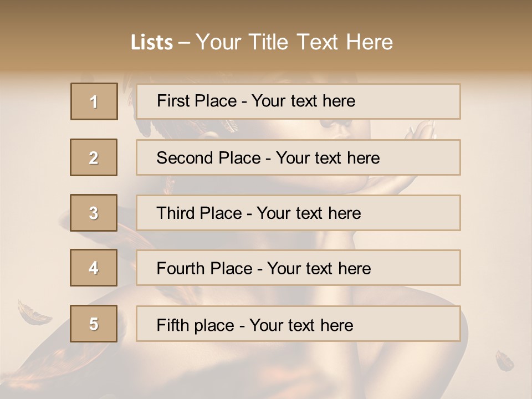This screenshot has width=532, height=399.
Task: Click the bold word Lists in title
Action: coord(152,43)
